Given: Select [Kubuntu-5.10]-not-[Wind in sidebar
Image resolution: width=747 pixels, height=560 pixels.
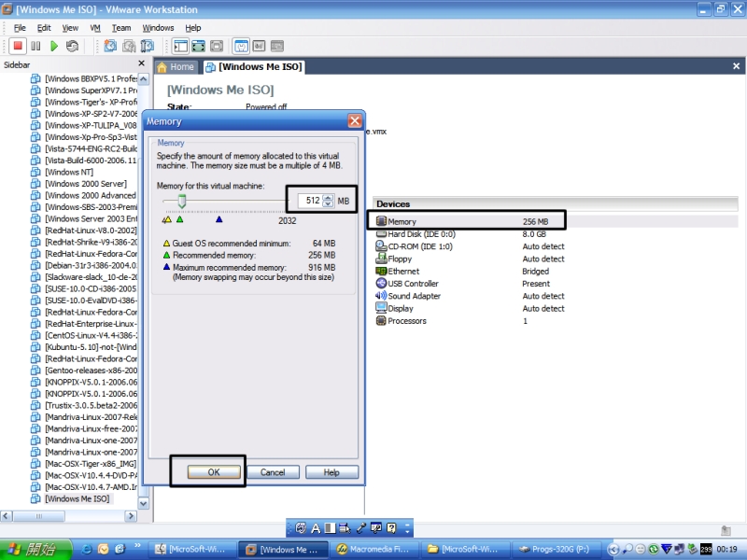Looking at the screenshot, I should coord(91,346).
